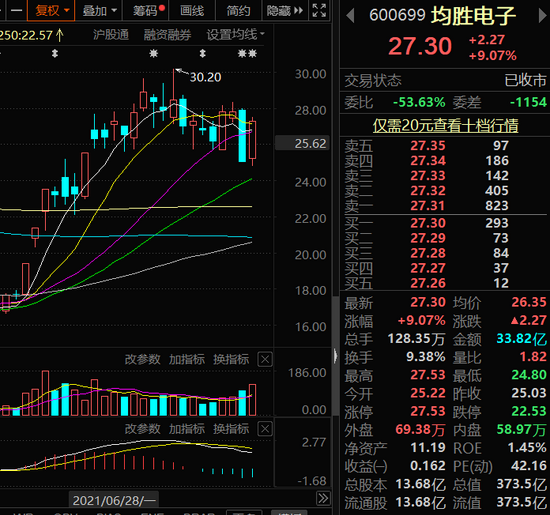Click 加指标 in the volume panel
The image size is (550, 515).
point(187,359)
